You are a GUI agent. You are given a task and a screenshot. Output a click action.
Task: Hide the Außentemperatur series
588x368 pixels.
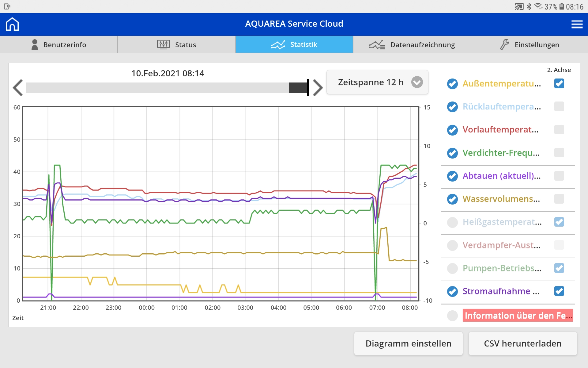pyautogui.click(x=452, y=84)
